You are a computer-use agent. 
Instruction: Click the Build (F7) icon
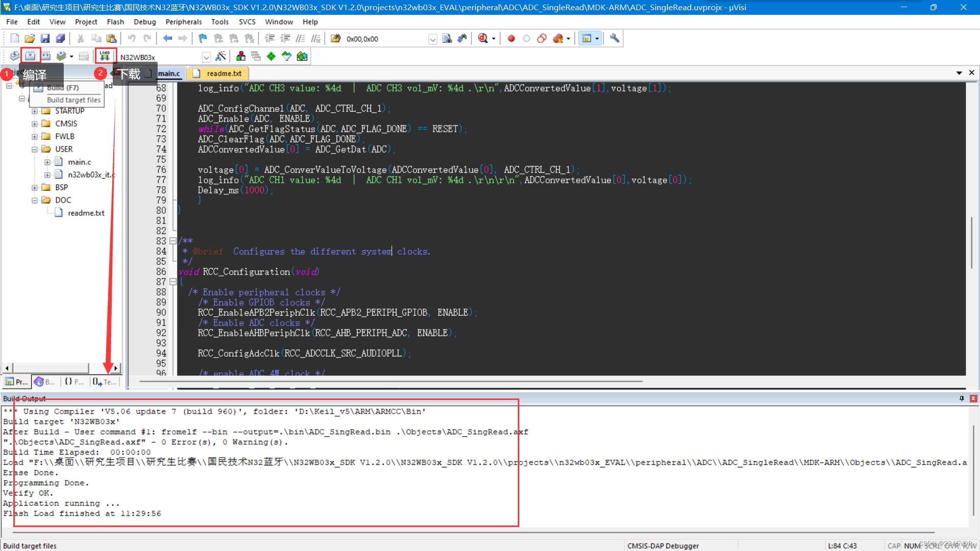(x=30, y=56)
